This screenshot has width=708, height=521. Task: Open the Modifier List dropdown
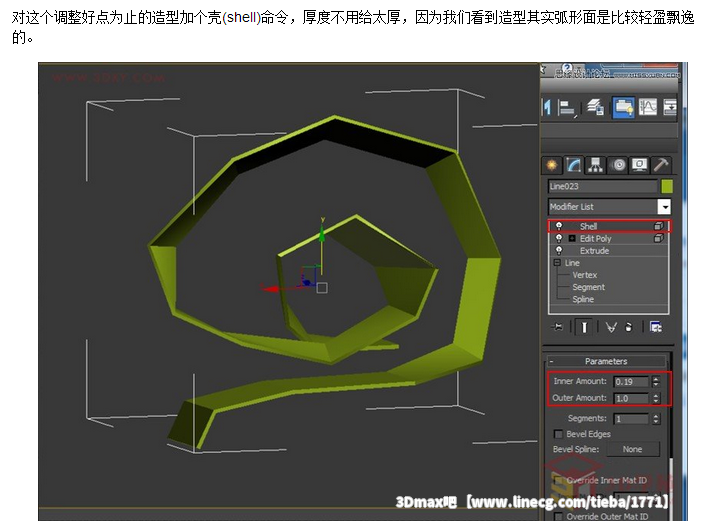coord(664,207)
